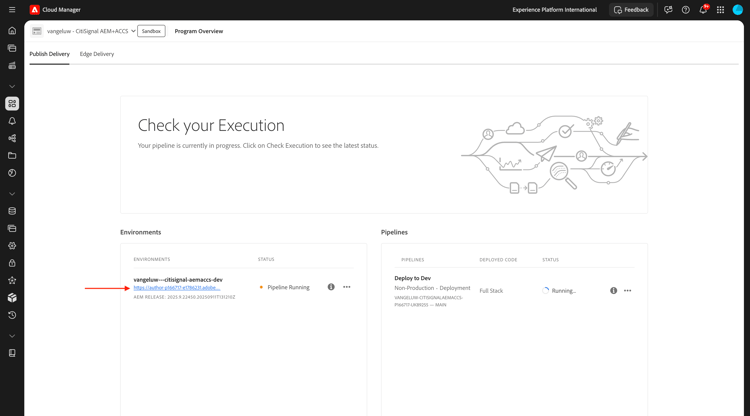Open the app switcher grid icon
750x416 pixels.
tap(720, 10)
